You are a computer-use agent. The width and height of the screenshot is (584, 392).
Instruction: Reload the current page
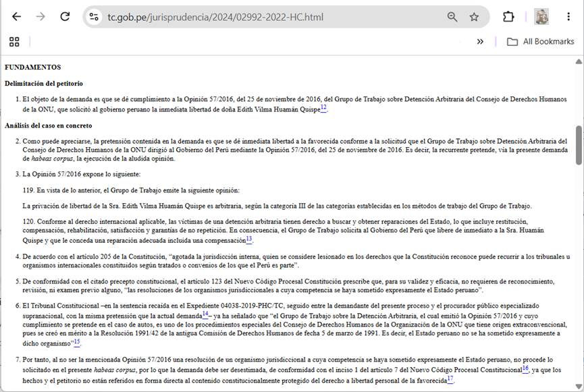(65, 17)
